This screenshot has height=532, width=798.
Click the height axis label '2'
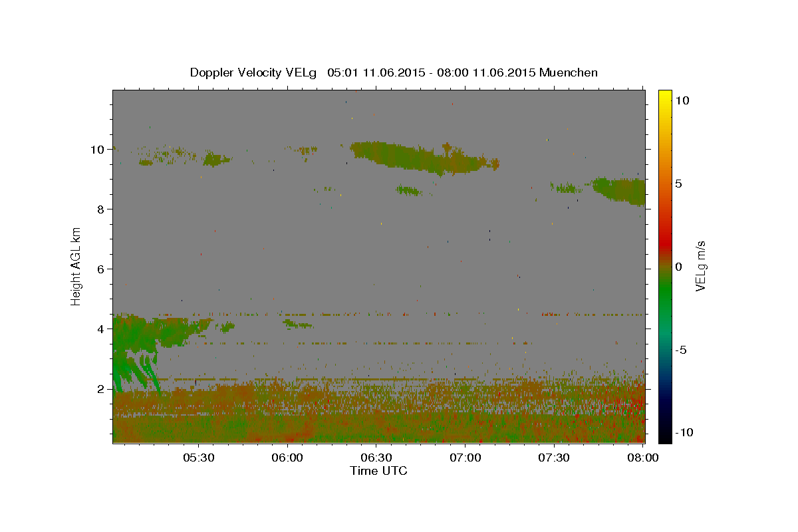click(101, 389)
